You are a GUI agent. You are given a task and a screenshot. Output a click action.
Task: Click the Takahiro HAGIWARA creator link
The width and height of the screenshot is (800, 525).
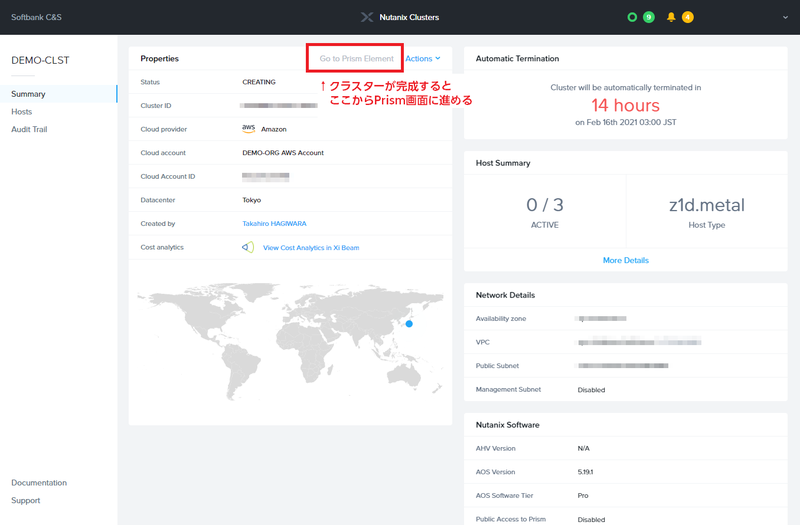coord(274,223)
